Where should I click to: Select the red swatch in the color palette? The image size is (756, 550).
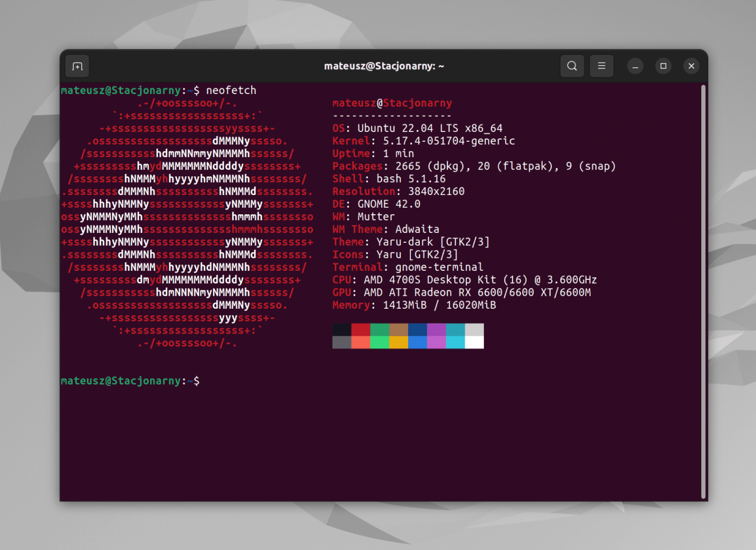pyautogui.click(x=361, y=330)
